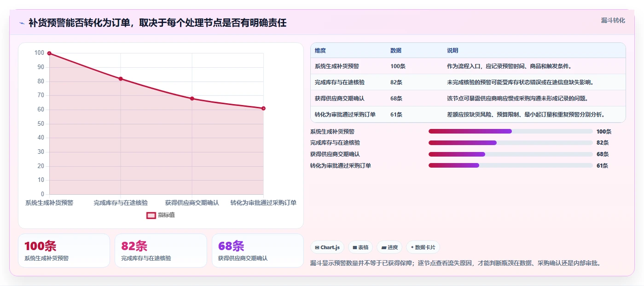
Task: Click x-axis label 完成库存与在途核验
Action: pos(121,203)
